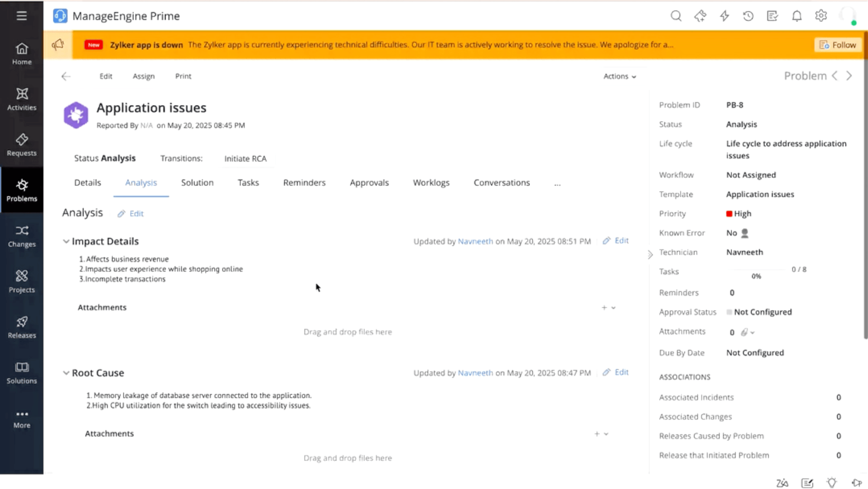This screenshot has width=868, height=489.
Task: Open the Problems module in sidebar
Action: 21,190
